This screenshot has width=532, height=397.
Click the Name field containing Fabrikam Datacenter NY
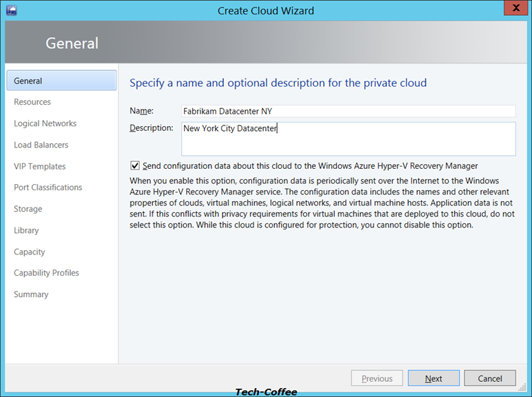tap(349, 111)
